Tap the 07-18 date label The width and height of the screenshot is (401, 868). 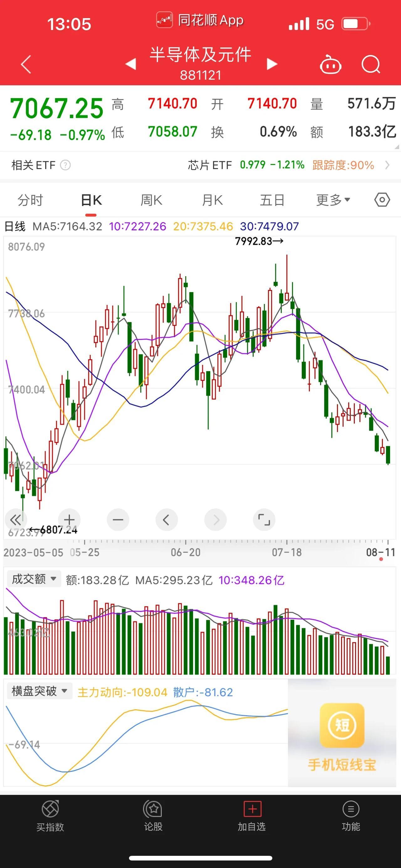pos(287,552)
